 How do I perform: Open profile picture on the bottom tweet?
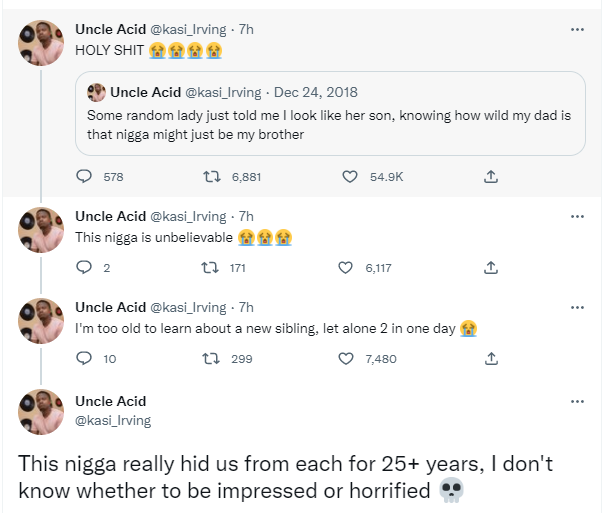(42, 411)
